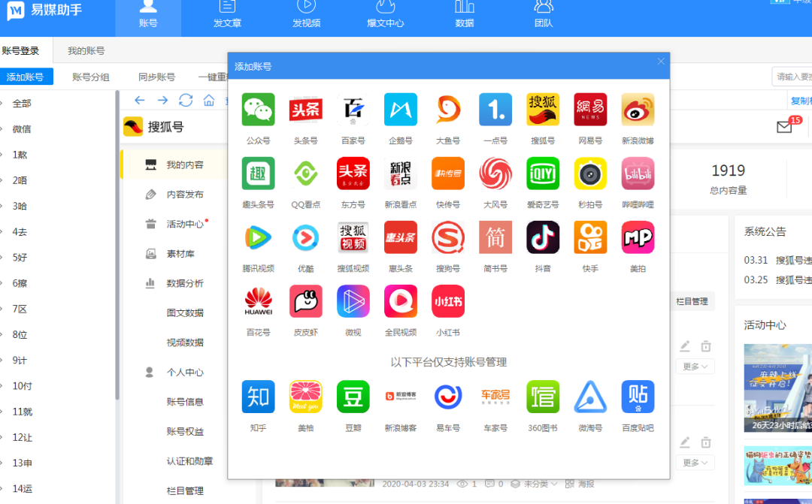Viewport: 812px width, 504px height.
Task: Click the 百度贴吧 Tieba icon
Action: coord(638,397)
